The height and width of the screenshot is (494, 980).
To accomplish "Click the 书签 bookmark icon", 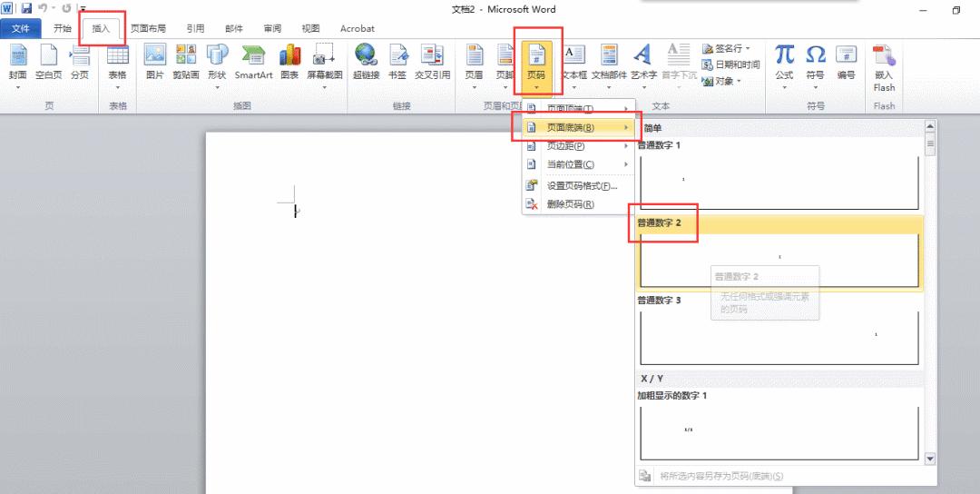I will (x=397, y=61).
